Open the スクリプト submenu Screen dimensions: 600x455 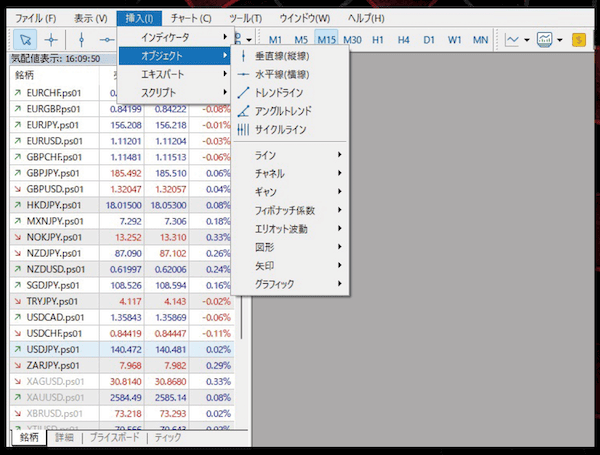pyautogui.click(x=174, y=93)
